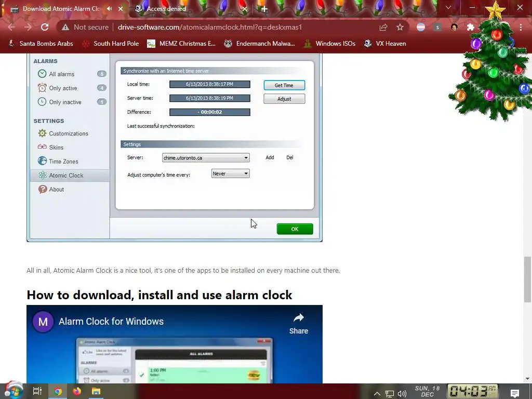Click the striped flag extension icon
The height and width of the screenshot is (399, 532).
pos(421,27)
